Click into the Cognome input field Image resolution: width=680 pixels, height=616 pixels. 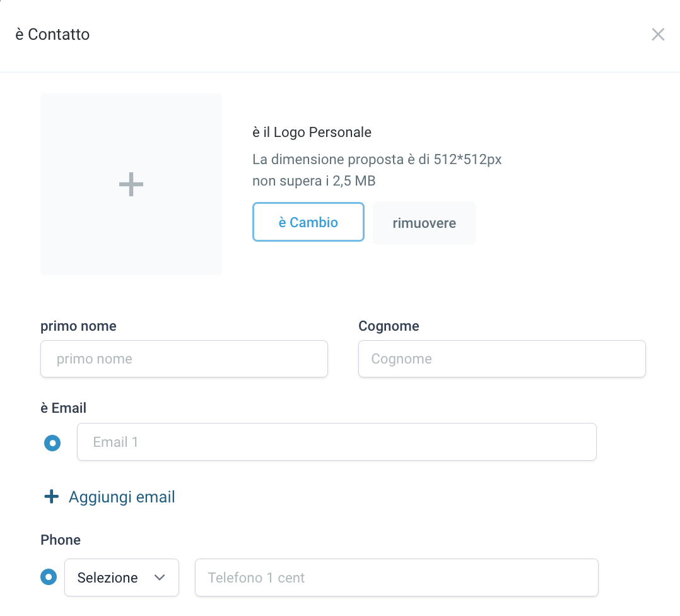tap(501, 359)
